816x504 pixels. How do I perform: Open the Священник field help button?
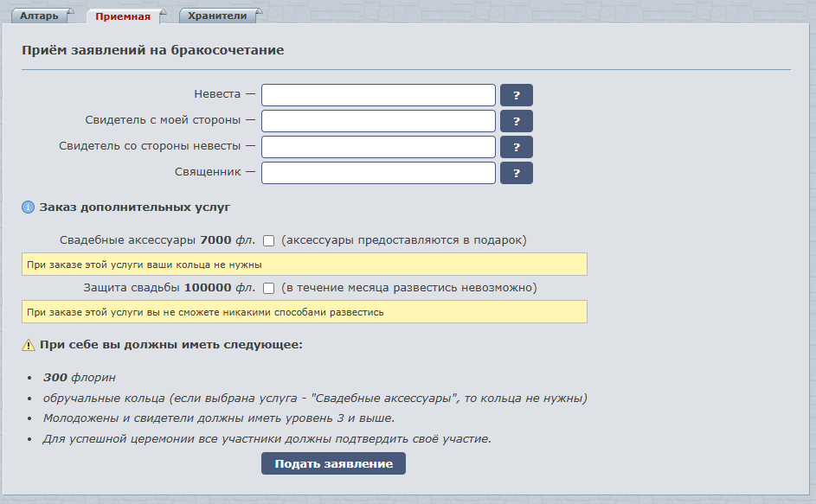pos(517,174)
